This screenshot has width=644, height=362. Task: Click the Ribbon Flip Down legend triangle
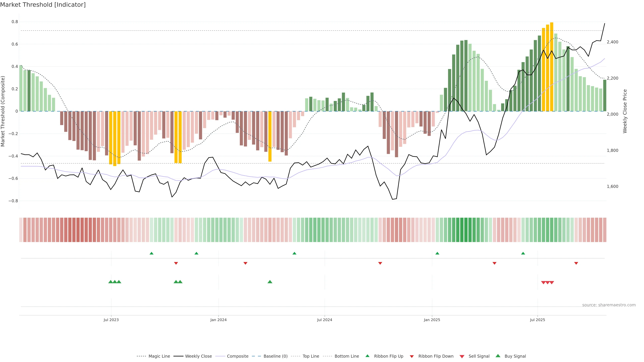point(412,356)
